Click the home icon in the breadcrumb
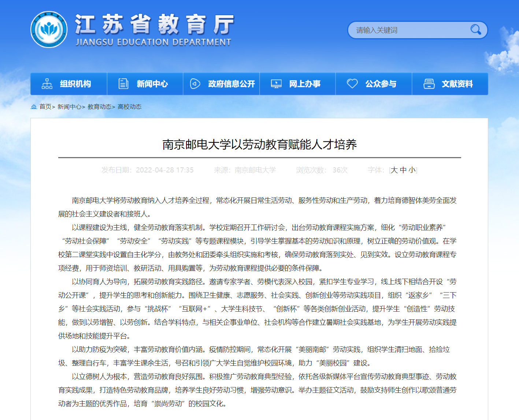Viewport: 519px width, 420px height. [x=34, y=107]
